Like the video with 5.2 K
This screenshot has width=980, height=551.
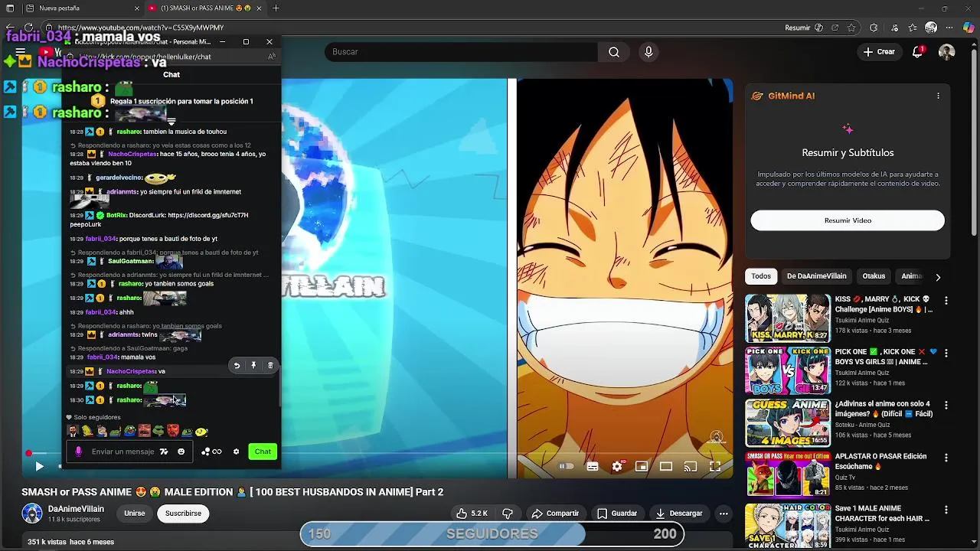point(472,514)
